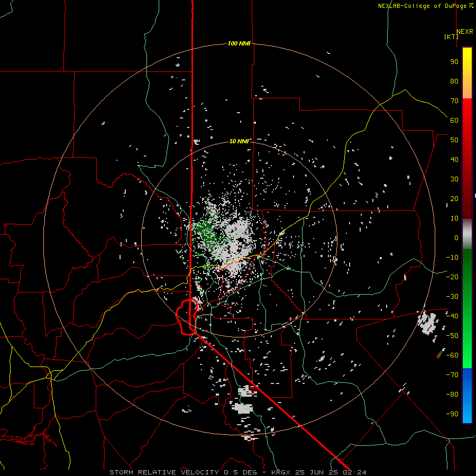The width and height of the screenshot is (476, 476).
Task: Click the 30 value on the scale
Action: tap(454, 179)
